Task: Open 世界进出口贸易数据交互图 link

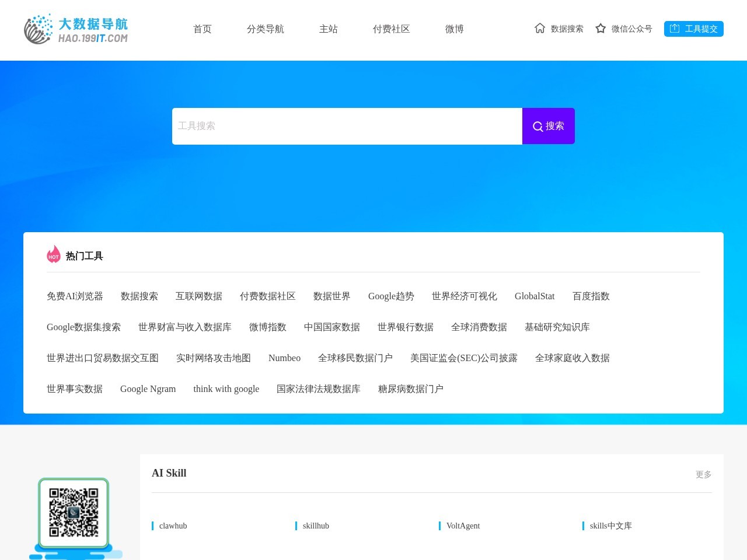Action: (x=103, y=358)
